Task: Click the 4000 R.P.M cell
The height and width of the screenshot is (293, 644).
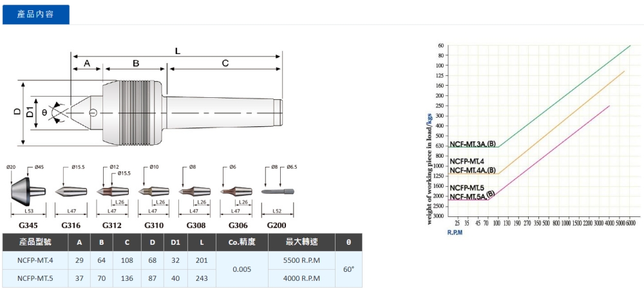Action: [x=302, y=278]
